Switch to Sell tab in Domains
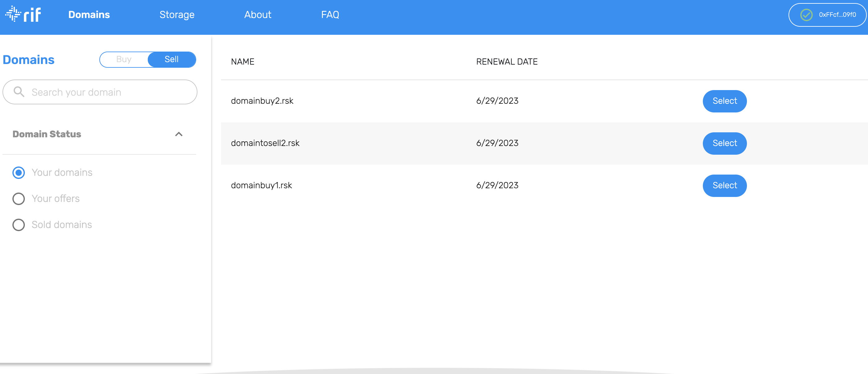Screen dimensions: 868x374 (172, 59)
